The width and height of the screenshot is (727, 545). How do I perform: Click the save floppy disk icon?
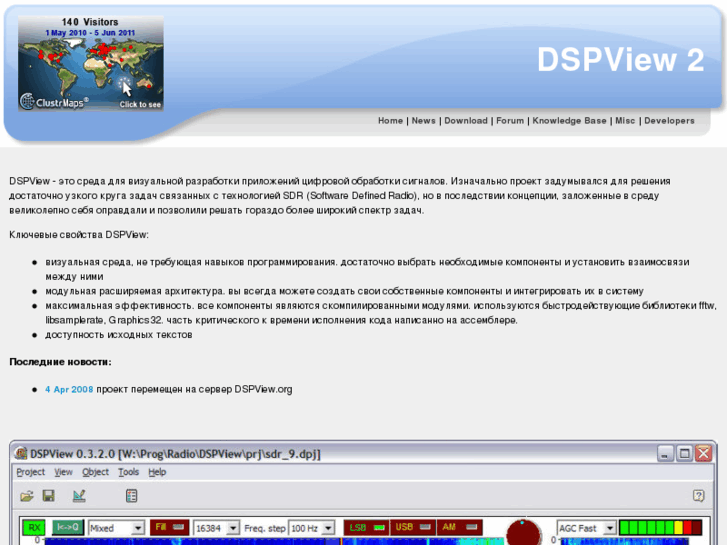point(49,495)
